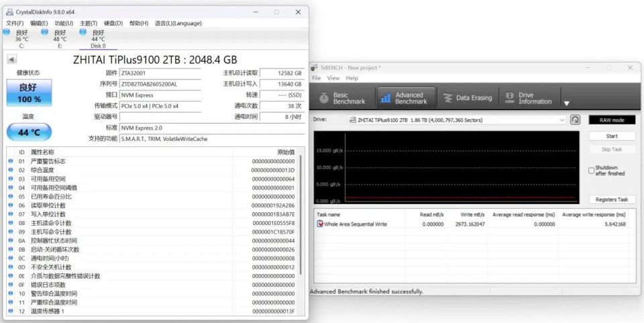Expand the Drive selection dropdown
The image size is (644, 323).
(x=562, y=120)
